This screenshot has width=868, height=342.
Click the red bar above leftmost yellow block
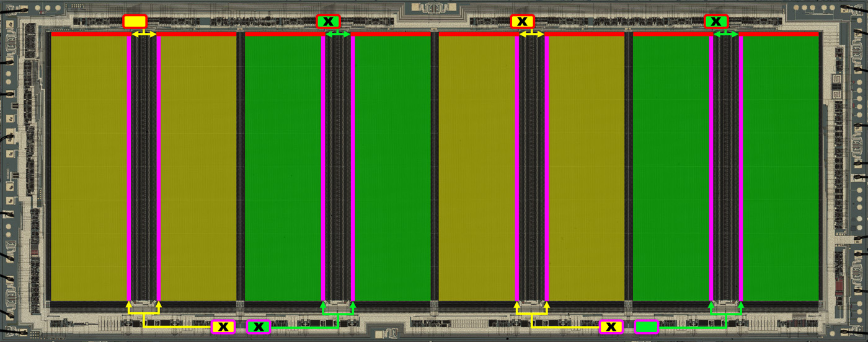[x=88, y=34]
